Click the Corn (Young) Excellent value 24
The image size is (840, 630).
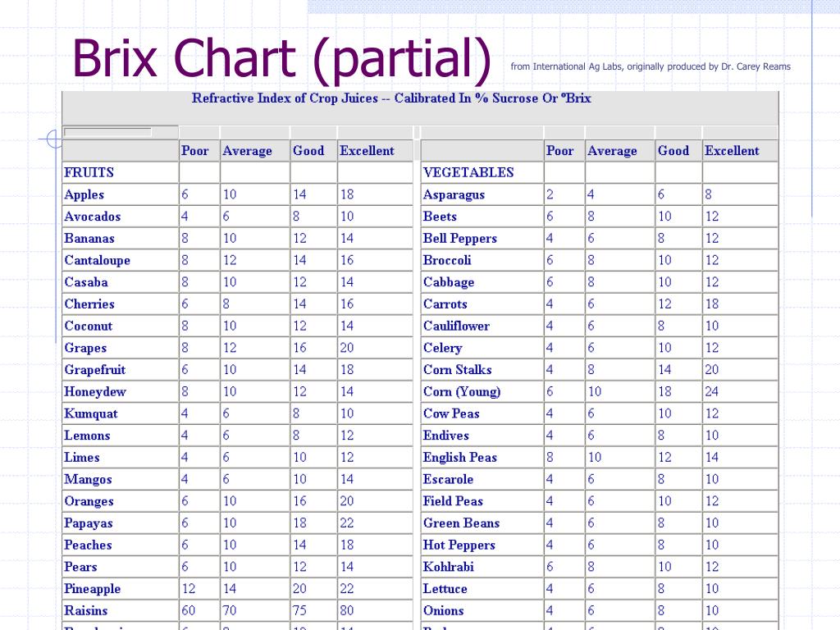point(712,391)
